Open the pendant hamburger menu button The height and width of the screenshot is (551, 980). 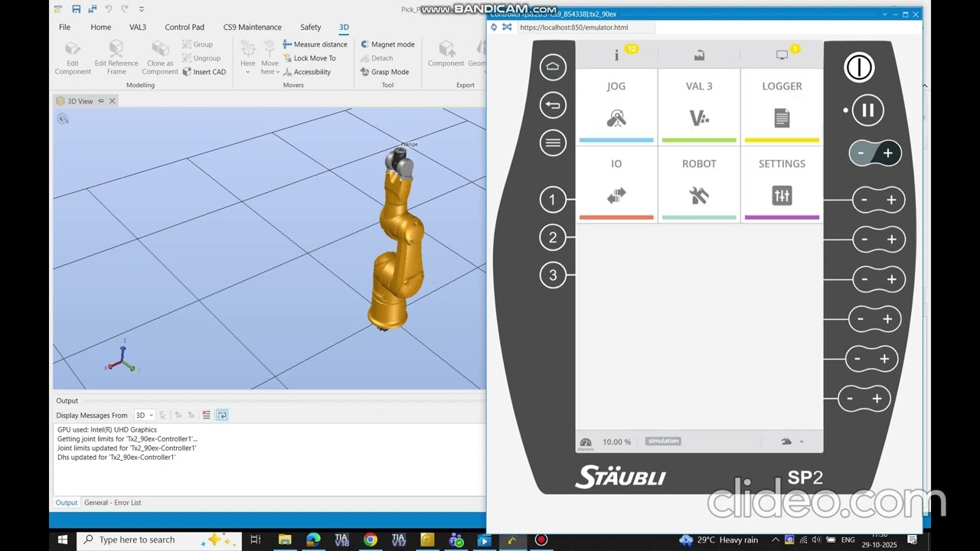(x=553, y=142)
